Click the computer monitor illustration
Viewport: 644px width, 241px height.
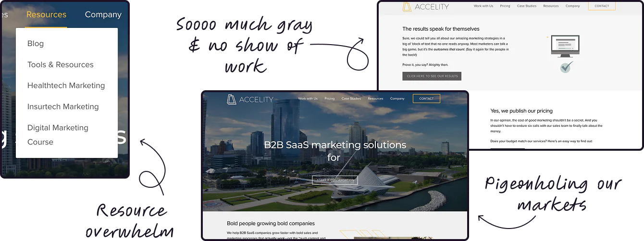pyautogui.click(x=565, y=47)
